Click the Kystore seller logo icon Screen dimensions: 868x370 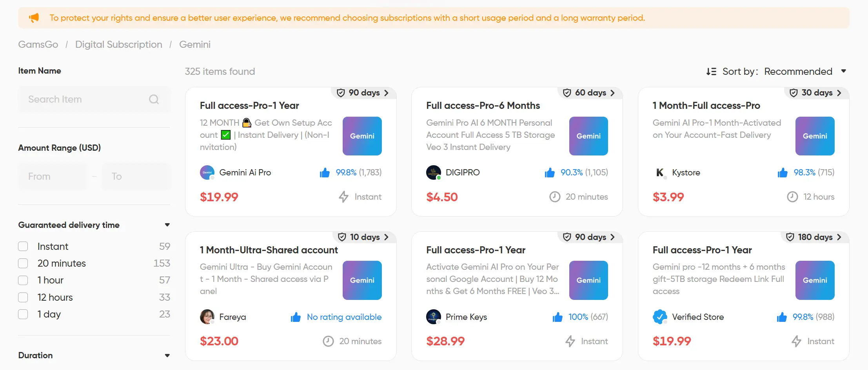click(660, 173)
